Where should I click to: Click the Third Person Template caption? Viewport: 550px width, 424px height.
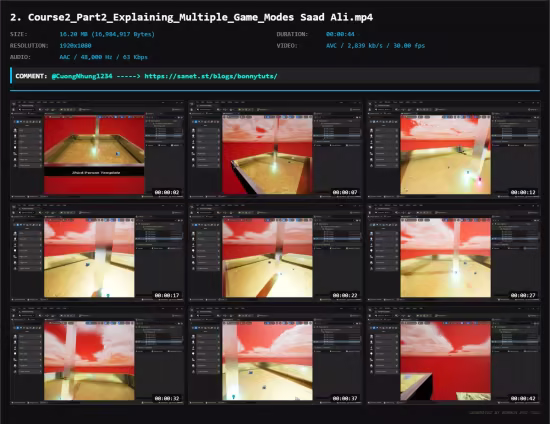coord(96,173)
